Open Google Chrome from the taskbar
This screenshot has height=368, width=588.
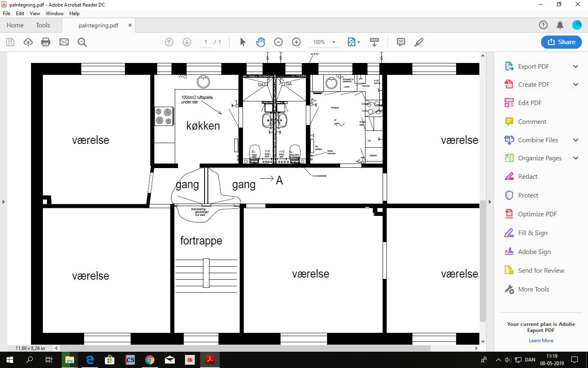click(x=150, y=360)
